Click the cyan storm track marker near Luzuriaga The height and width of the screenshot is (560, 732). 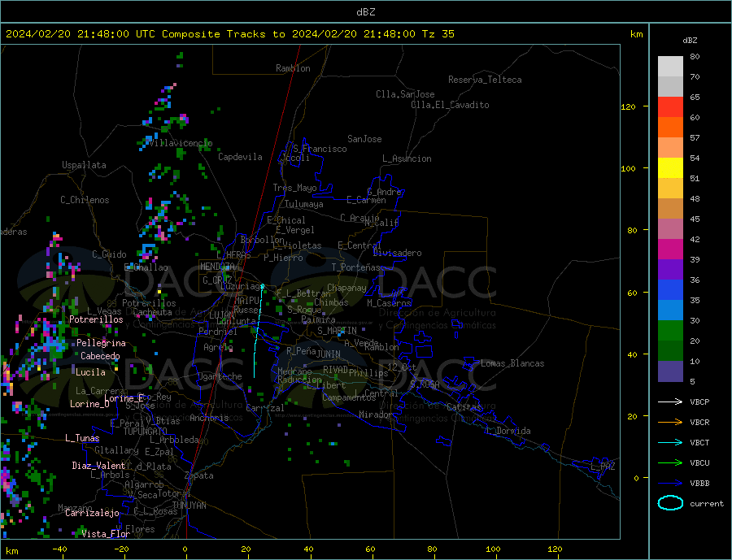(263, 286)
